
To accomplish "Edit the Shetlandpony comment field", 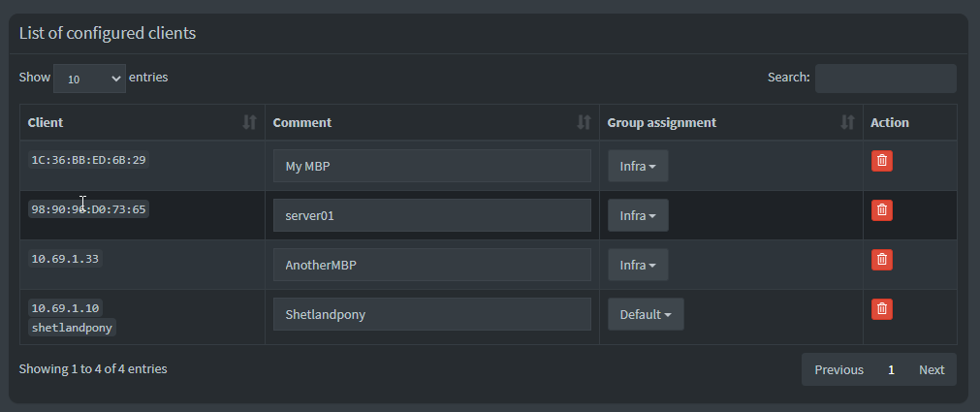I will click(432, 314).
